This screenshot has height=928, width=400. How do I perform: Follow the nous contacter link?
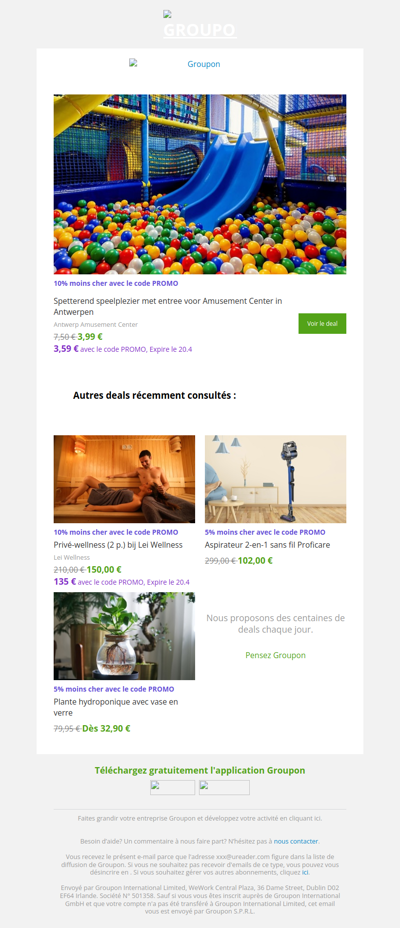click(296, 841)
